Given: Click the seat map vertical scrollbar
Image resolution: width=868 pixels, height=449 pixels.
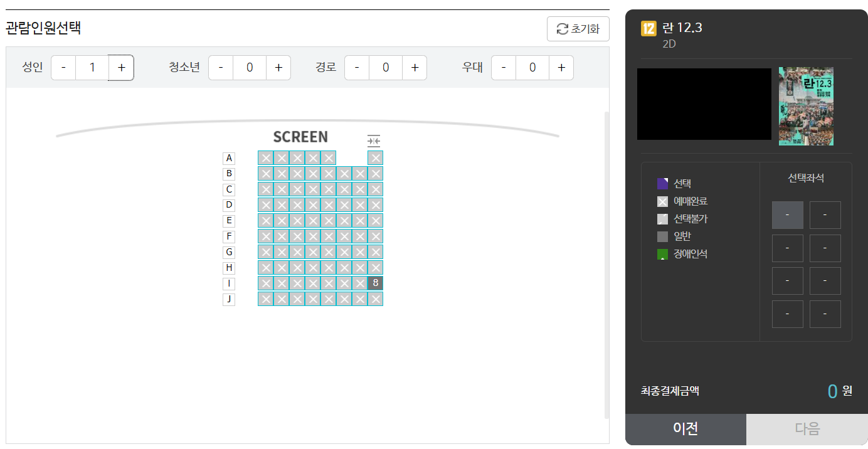Looking at the screenshot, I should tap(606, 263).
